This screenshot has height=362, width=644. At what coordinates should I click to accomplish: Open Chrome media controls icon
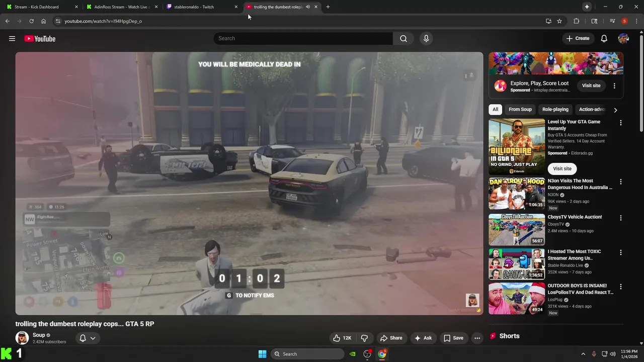point(612,21)
